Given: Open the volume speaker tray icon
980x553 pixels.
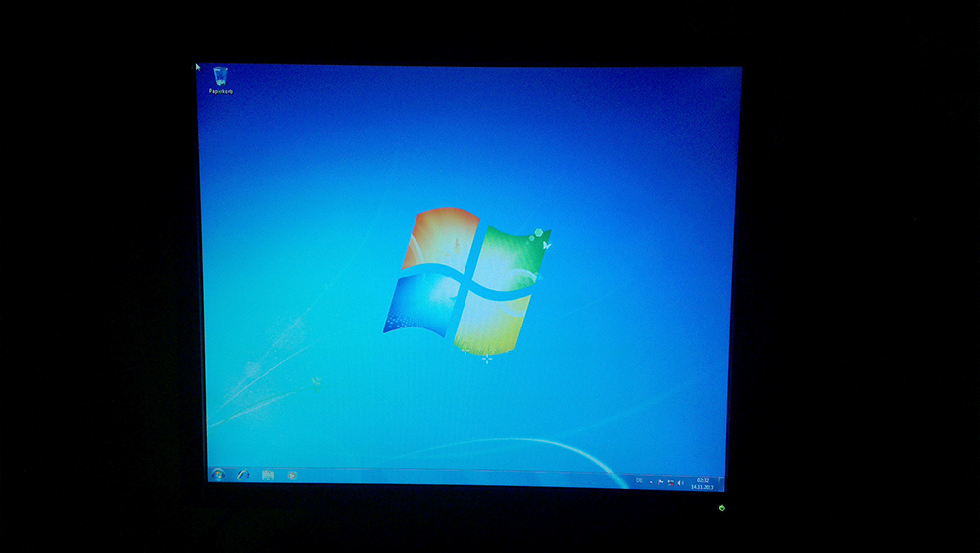Looking at the screenshot, I should click(681, 483).
